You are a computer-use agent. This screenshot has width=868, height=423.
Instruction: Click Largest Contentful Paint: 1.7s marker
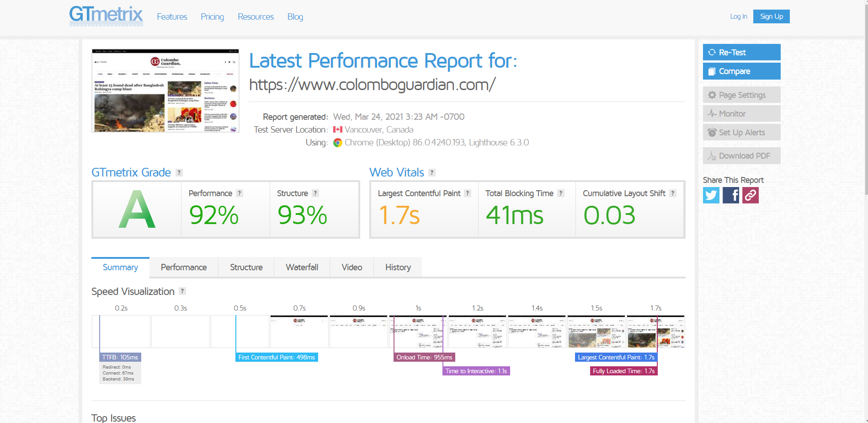616,357
